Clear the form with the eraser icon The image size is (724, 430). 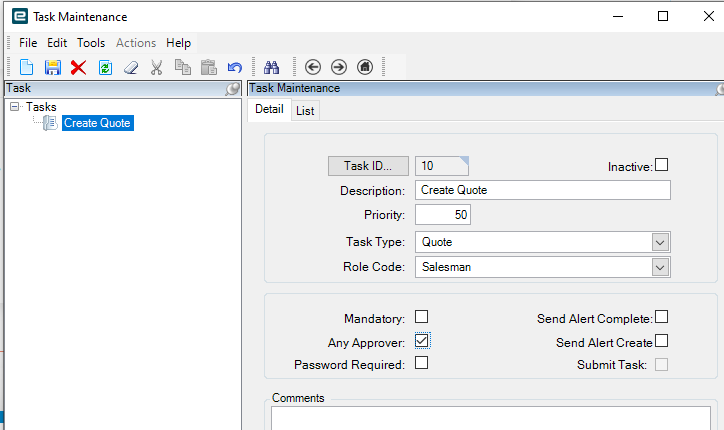pos(131,67)
